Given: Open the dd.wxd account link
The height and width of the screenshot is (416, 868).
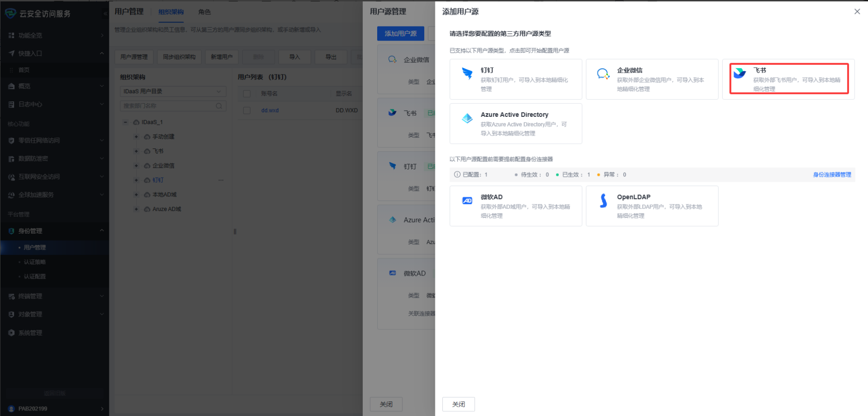Looking at the screenshot, I should tap(270, 111).
